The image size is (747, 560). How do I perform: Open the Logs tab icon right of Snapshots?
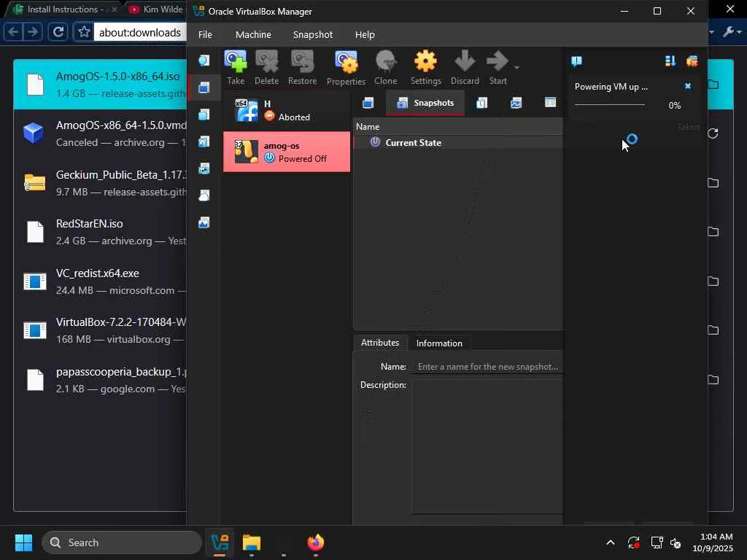pos(481,103)
